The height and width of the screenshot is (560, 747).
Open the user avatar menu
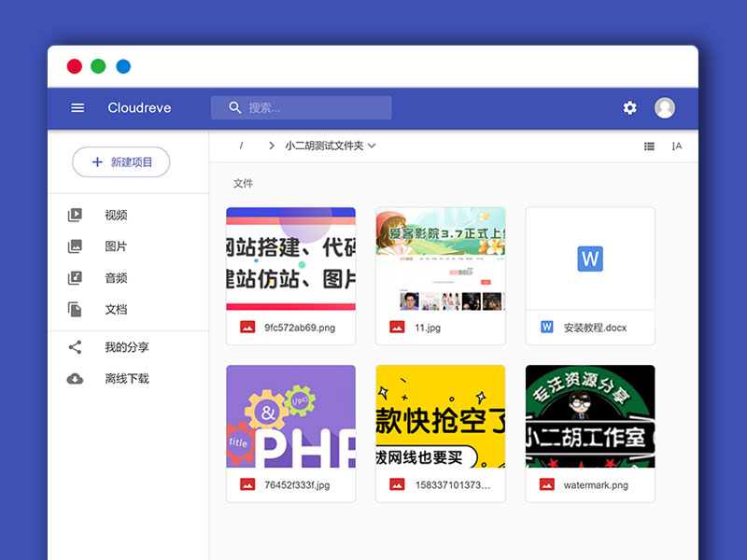(664, 107)
